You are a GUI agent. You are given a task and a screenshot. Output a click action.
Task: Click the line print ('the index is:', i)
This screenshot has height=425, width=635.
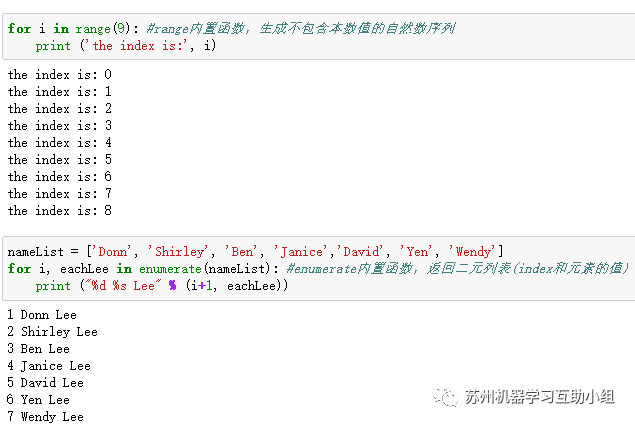click(x=126, y=46)
